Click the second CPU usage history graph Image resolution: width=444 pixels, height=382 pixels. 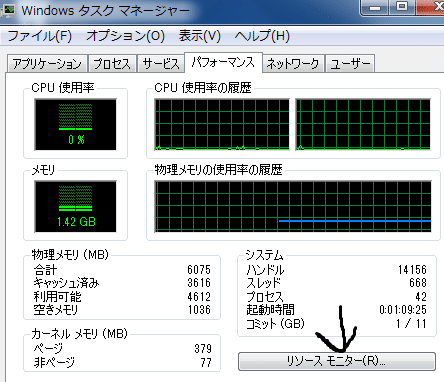[363, 124]
